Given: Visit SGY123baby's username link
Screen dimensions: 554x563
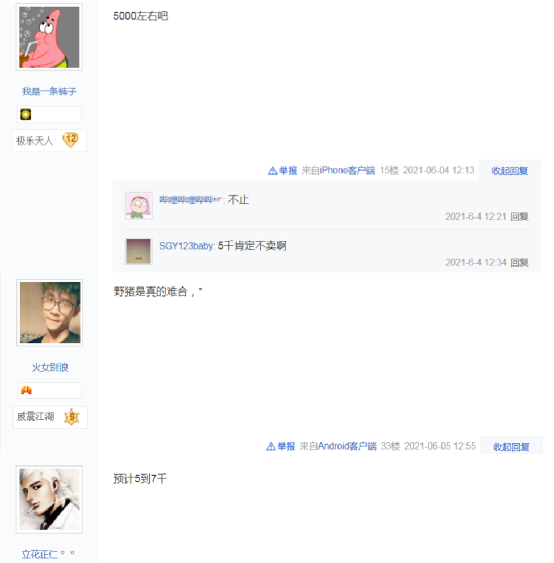Looking at the screenshot, I should [x=187, y=246].
